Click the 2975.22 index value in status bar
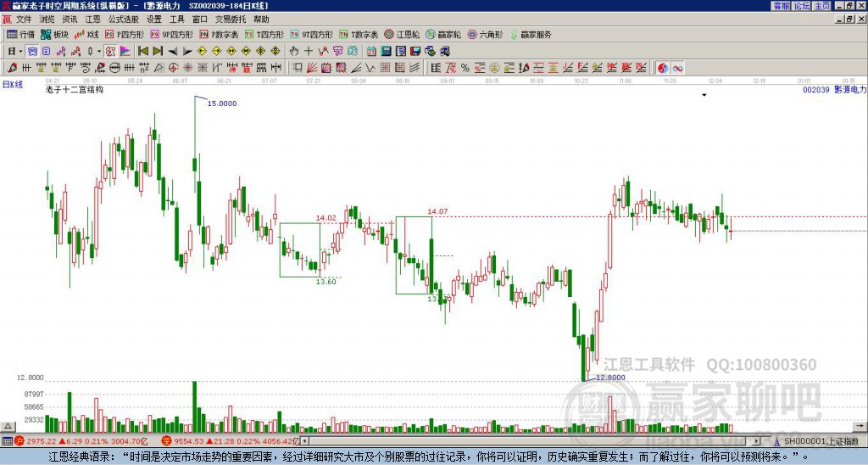Viewport: 868px width, 465px height. tap(41, 441)
